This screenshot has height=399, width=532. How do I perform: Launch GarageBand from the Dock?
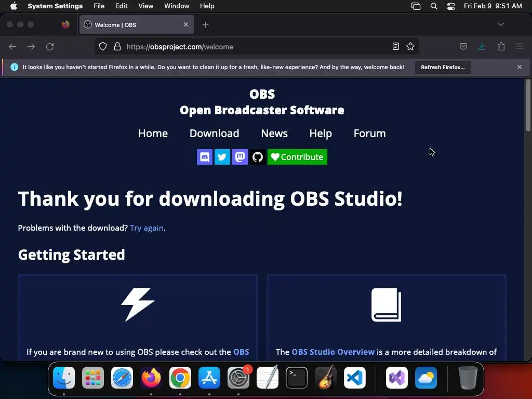326,378
